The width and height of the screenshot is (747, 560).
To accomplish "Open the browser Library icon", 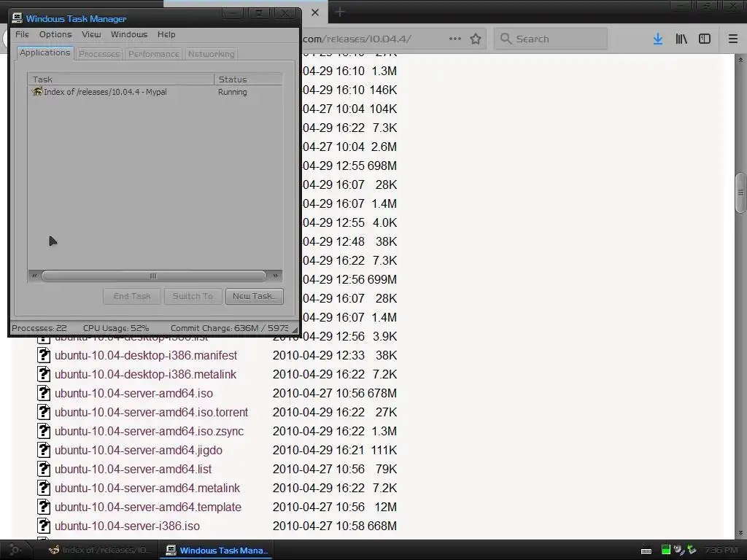I will pyautogui.click(x=681, y=39).
